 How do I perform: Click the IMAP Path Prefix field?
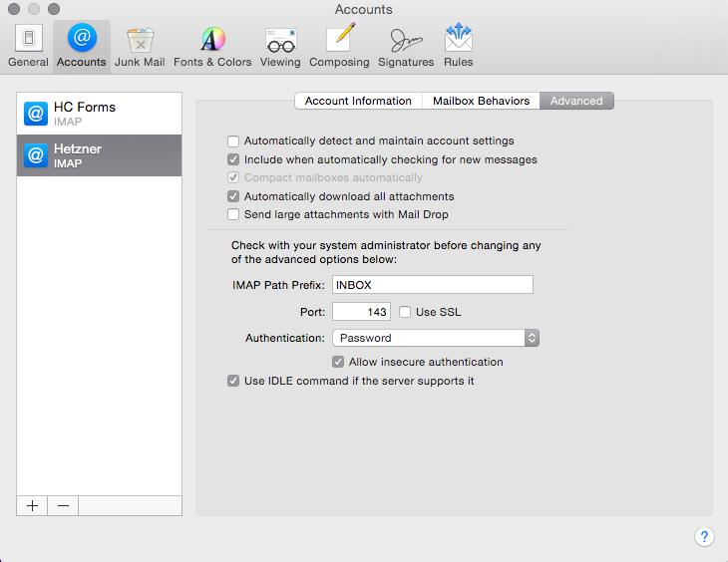433,284
